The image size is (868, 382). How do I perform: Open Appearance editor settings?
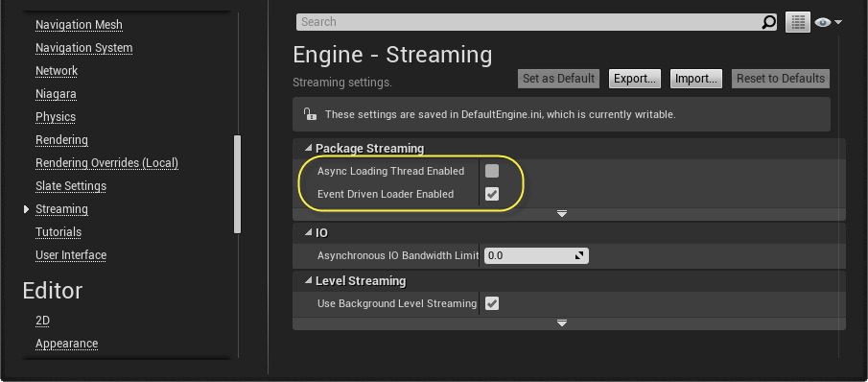(66, 344)
